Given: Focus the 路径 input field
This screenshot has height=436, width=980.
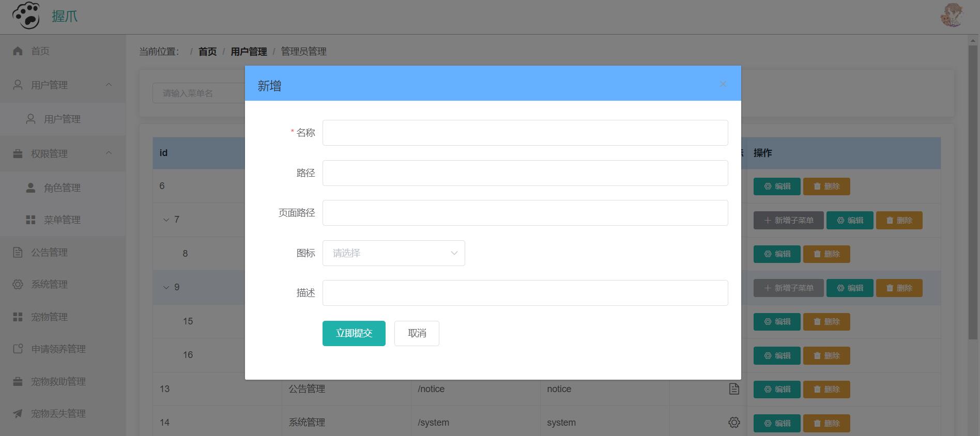Looking at the screenshot, I should 525,173.
